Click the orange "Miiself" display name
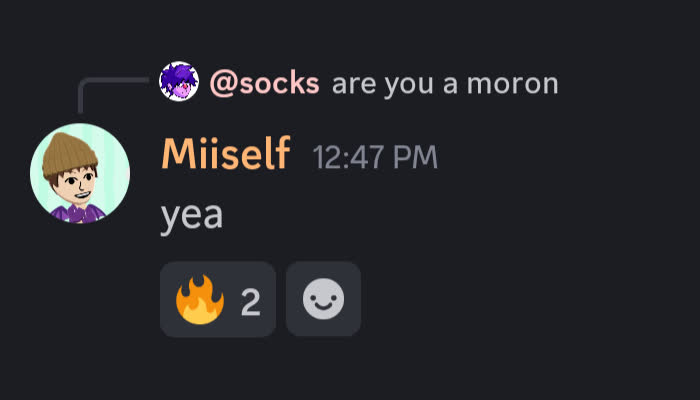 tap(226, 154)
